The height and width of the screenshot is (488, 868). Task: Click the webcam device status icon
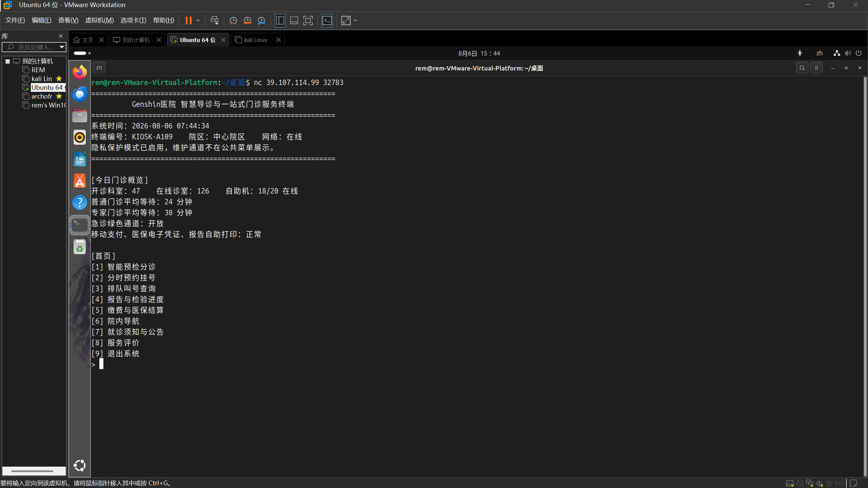829,483
